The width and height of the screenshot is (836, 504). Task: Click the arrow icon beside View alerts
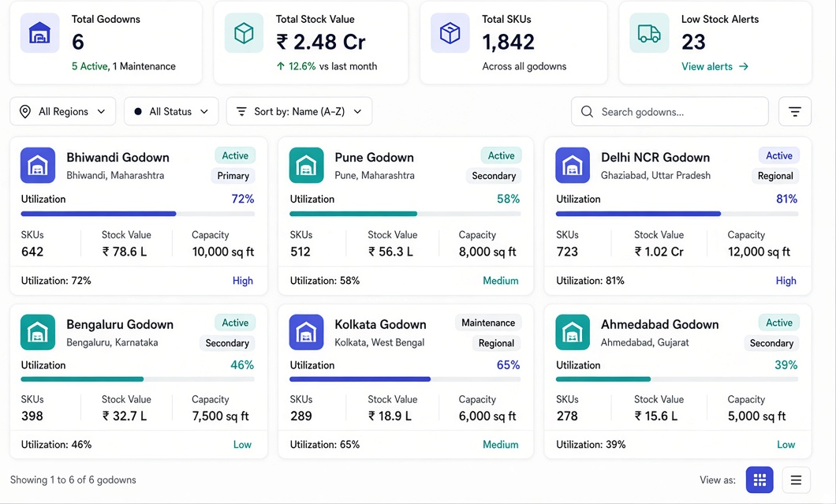(744, 67)
